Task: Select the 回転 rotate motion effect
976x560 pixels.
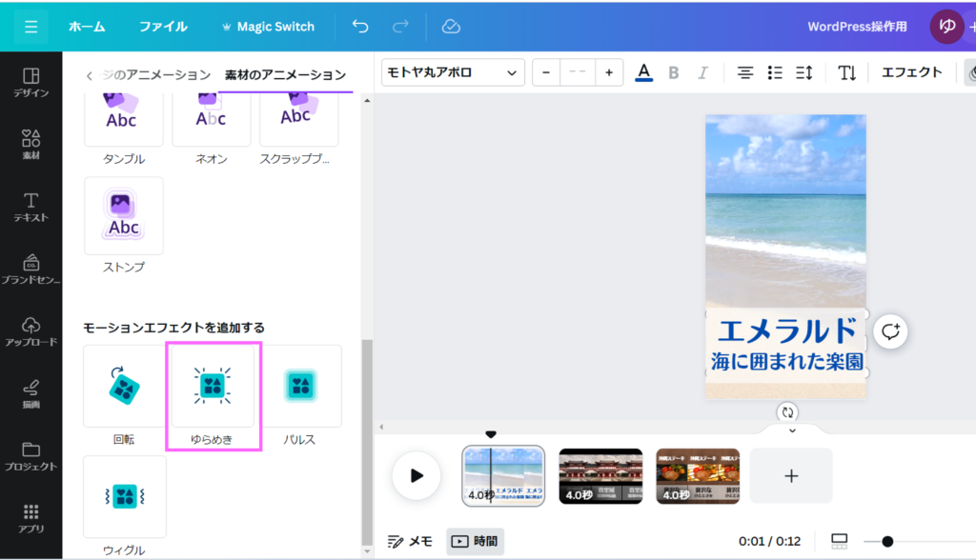Action: tap(123, 386)
